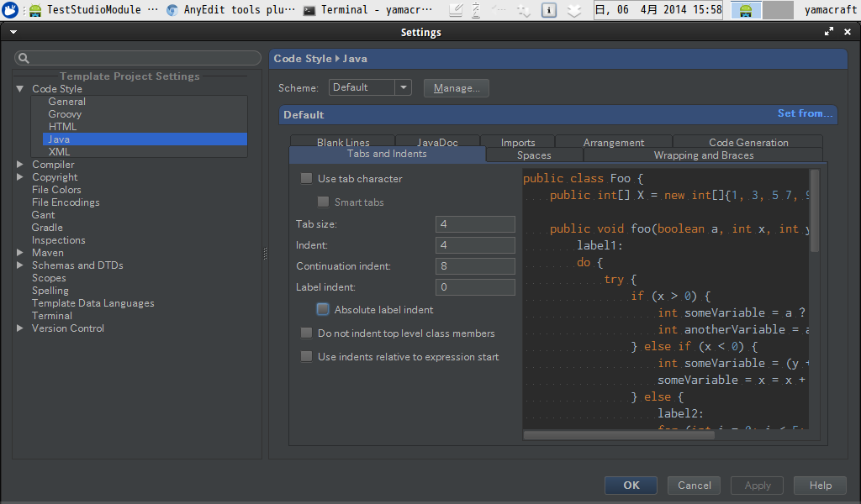
Task: Maximize the Settings dialog
Action: [x=828, y=32]
